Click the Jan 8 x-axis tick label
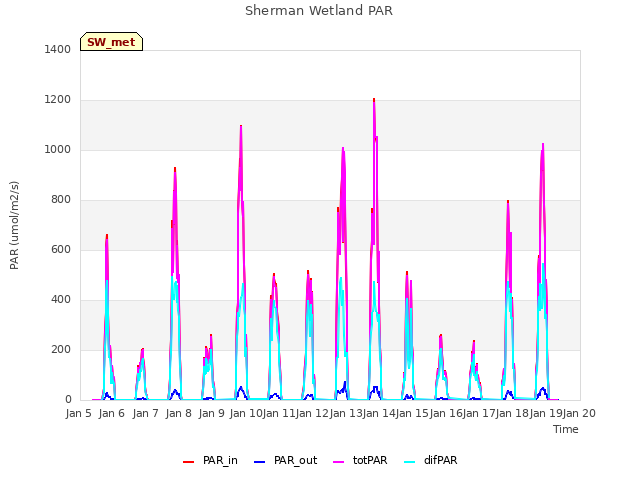This screenshot has width=640, height=480. coord(178,413)
